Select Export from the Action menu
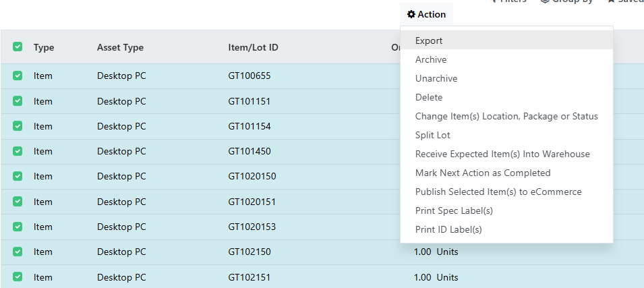 click(429, 40)
